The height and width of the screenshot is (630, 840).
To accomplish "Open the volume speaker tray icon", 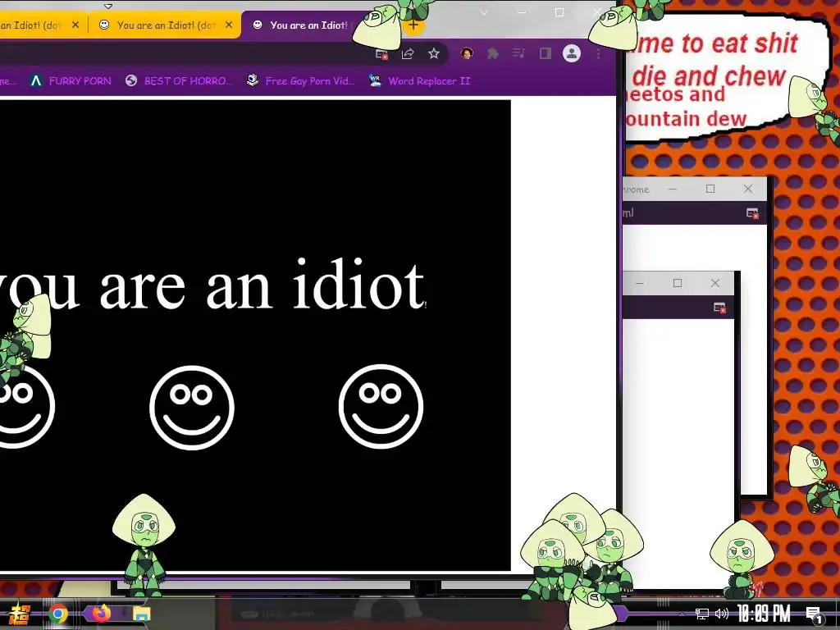I will pos(722,614).
